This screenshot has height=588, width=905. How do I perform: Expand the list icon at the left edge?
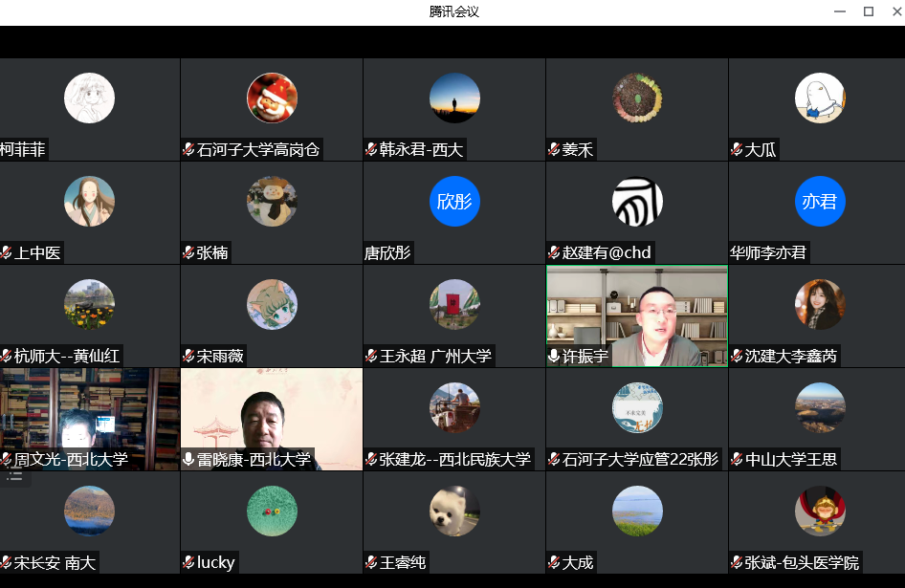click(x=14, y=475)
